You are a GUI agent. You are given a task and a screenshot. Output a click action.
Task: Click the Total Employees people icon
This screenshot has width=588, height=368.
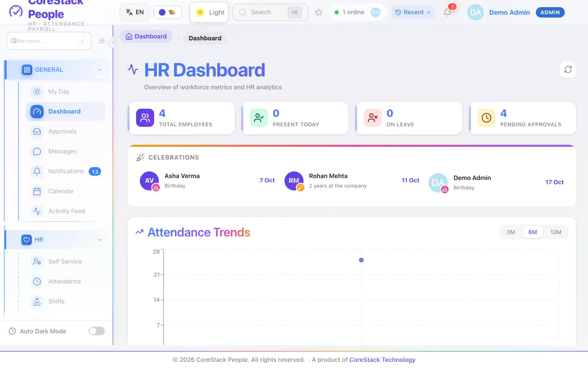click(x=145, y=118)
